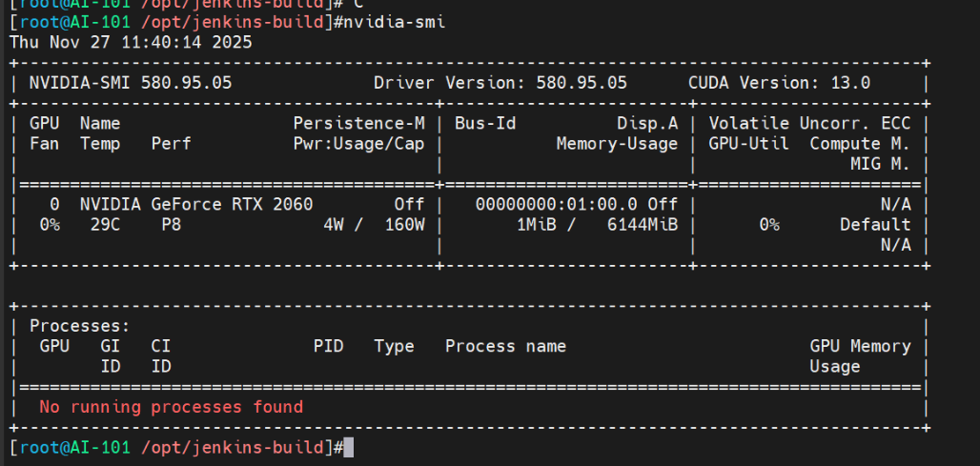Click the PID column header

pyautogui.click(x=328, y=346)
